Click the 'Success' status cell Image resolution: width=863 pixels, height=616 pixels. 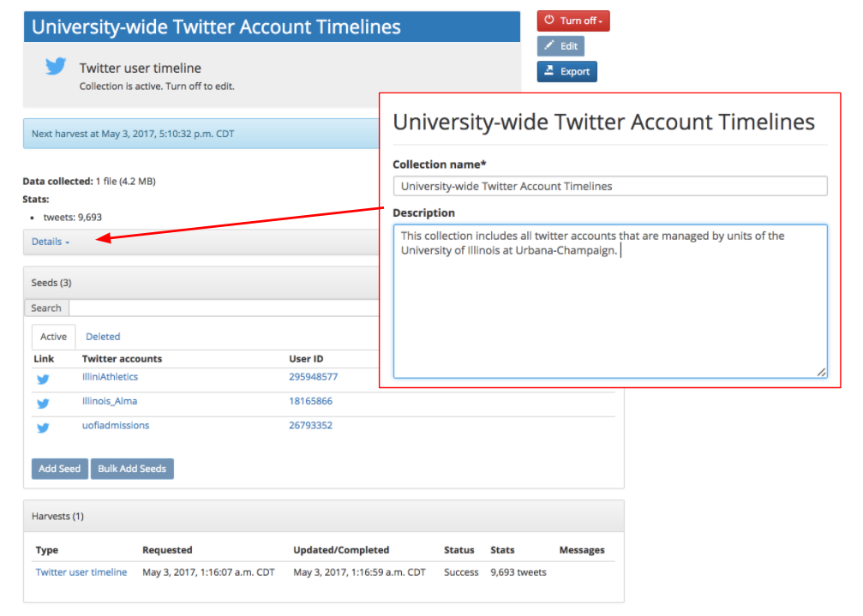[461, 572]
